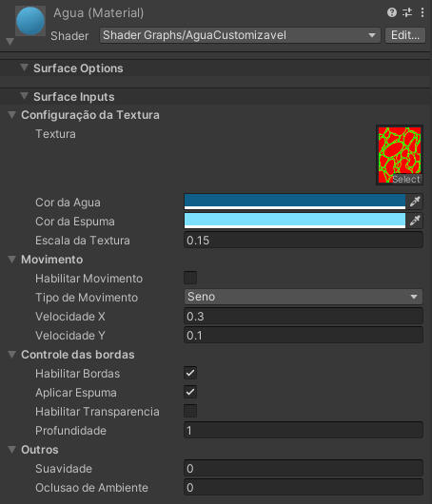Open the Cor da Agua color swatch
Image resolution: width=432 pixels, height=504 pixels.
[295, 202]
